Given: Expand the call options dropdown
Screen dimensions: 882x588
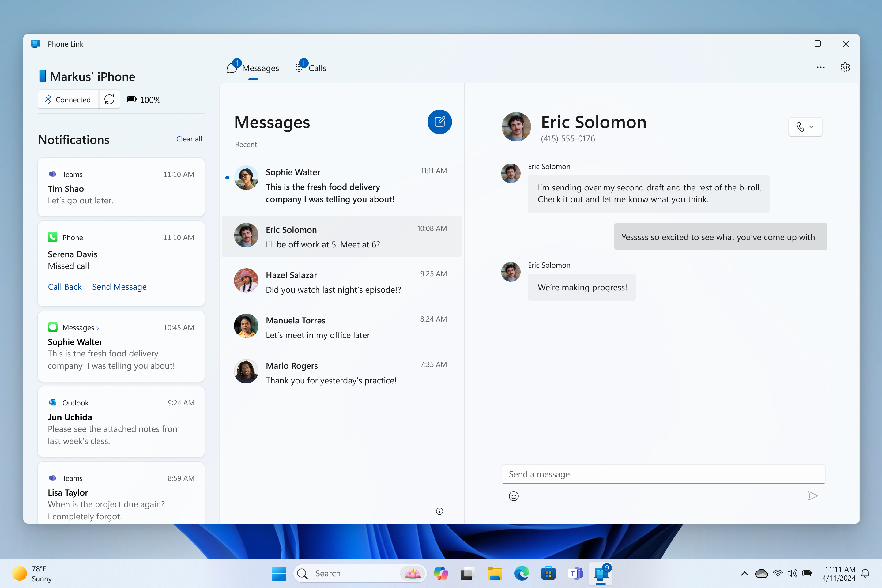Looking at the screenshot, I should [x=812, y=127].
